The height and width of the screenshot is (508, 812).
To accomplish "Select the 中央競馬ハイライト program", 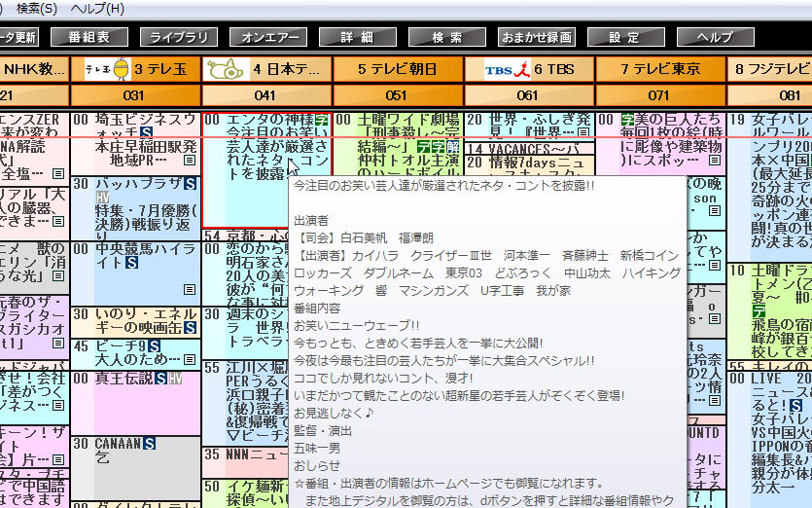I will pos(135,273).
